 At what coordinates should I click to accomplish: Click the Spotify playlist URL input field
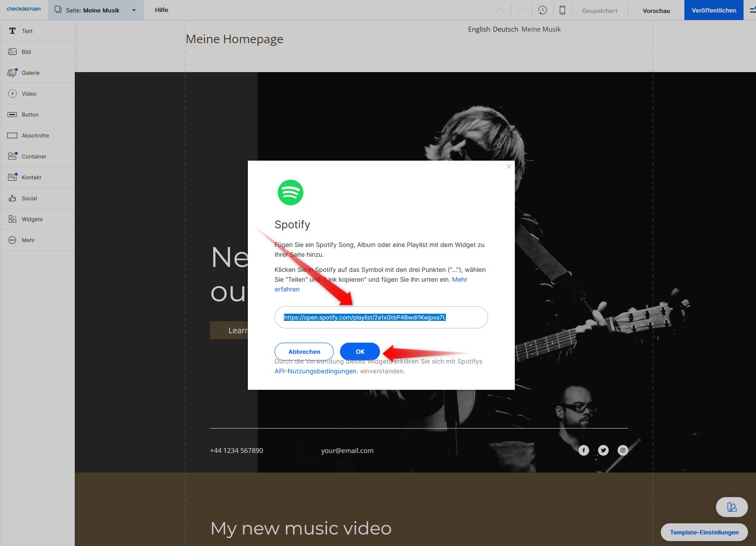[381, 317]
